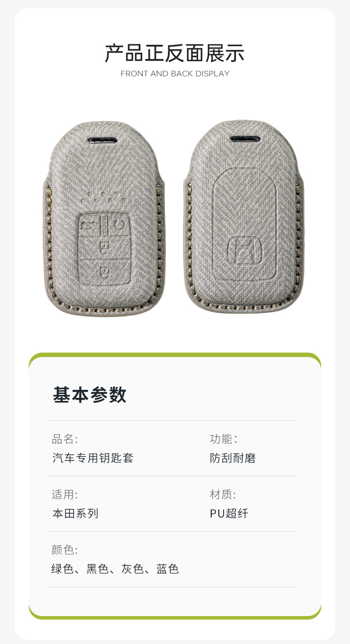Click the 汽车专用钥匙套 product name value
The height and width of the screenshot is (644, 350).
93,458
